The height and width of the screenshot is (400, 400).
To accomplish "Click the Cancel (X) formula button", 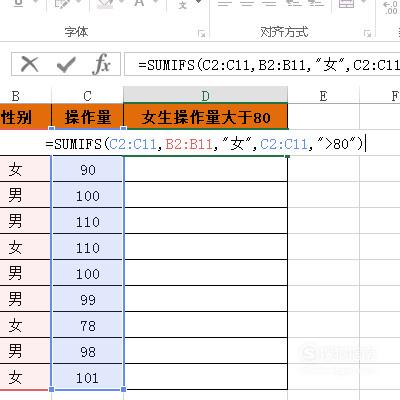I will click(29, 64).
